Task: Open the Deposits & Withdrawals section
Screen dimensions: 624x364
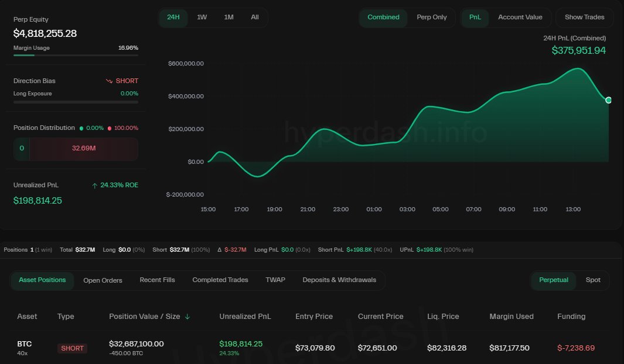Action: pos(339,280)
